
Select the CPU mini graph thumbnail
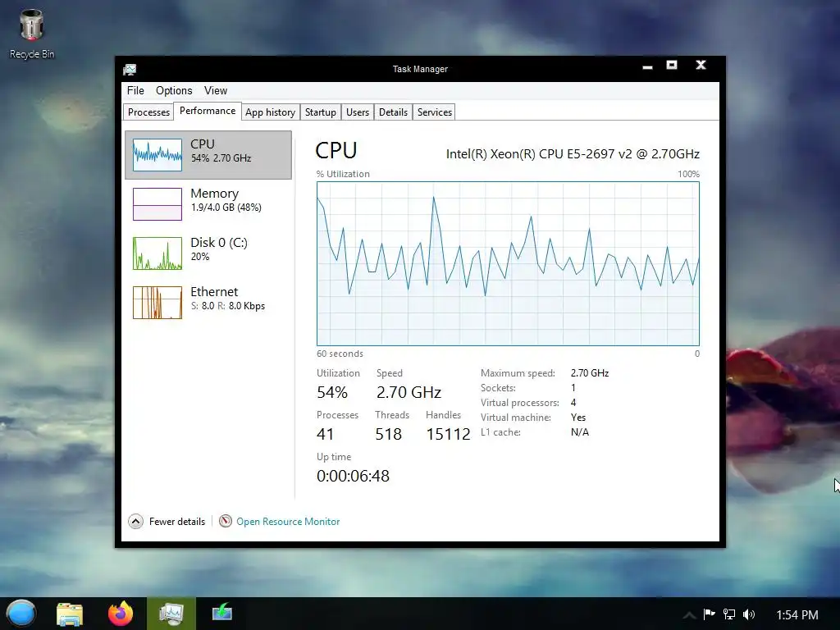click(157, 155)
